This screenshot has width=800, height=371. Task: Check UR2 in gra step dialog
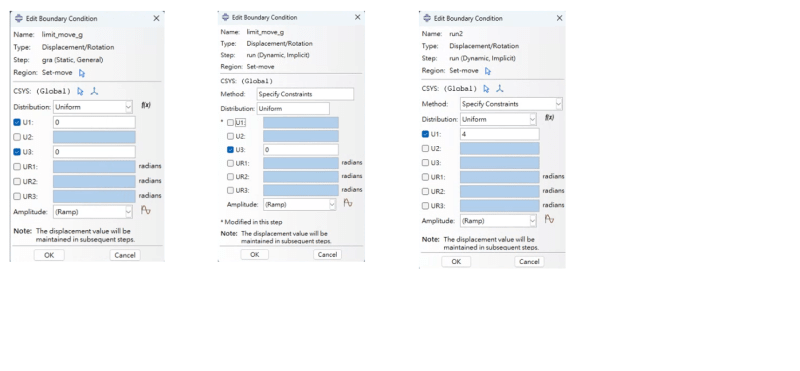coord(17,181)
